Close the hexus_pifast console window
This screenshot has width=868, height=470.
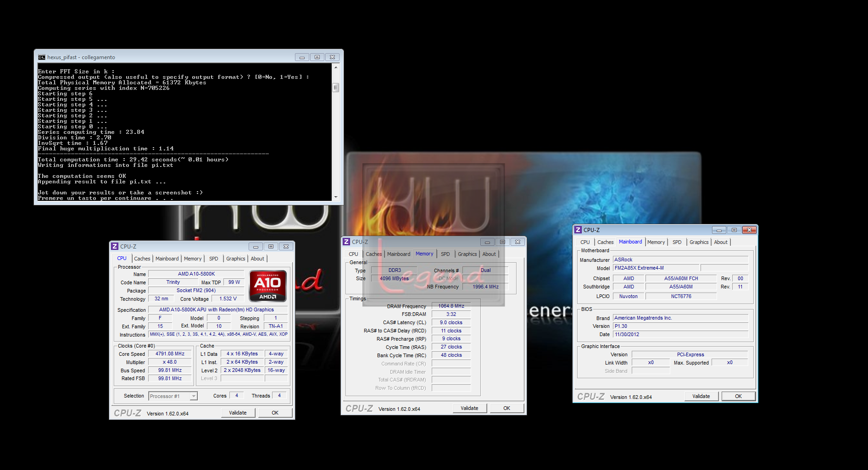pyautogui.click(x=332, y=57)
